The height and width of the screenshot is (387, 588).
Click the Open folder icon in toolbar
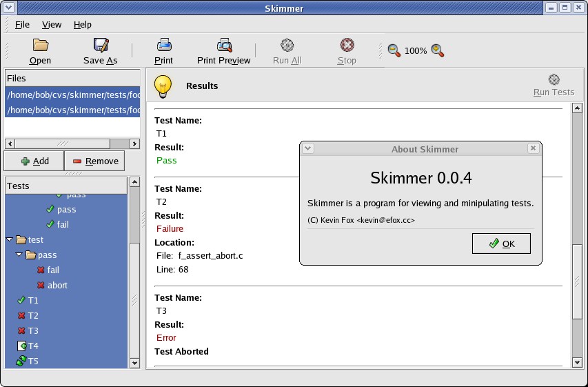coord(40,45)
